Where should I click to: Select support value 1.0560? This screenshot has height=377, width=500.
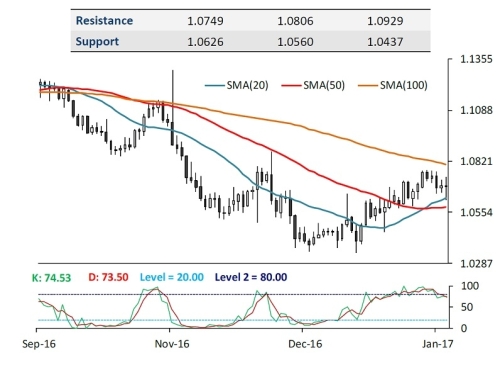[295, 42]
